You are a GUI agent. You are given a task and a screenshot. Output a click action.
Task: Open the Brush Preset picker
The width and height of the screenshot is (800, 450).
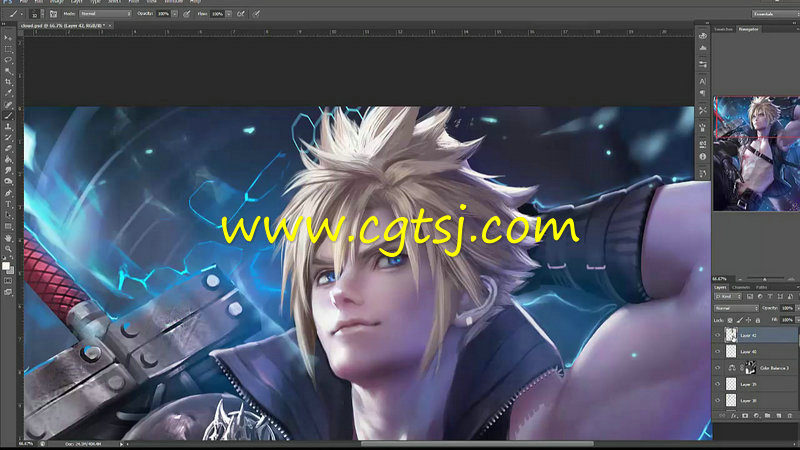35,14
